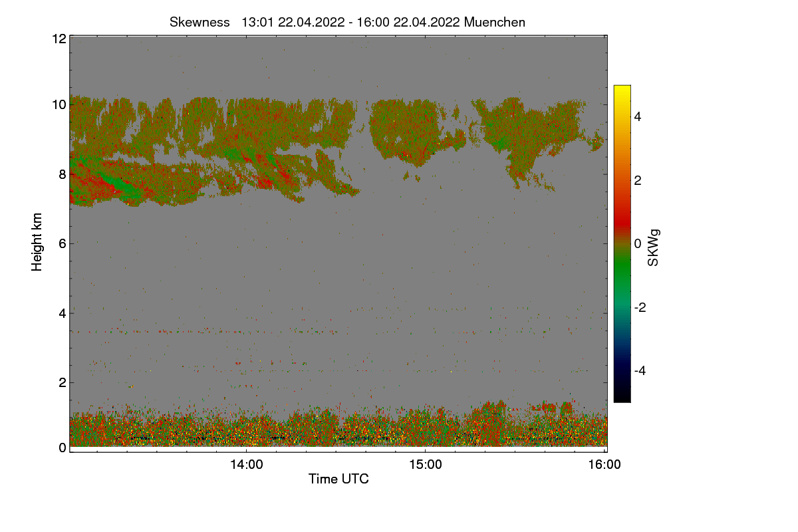Click the SKWg colorbar label
798x532 pixels.
click(654, 247)
